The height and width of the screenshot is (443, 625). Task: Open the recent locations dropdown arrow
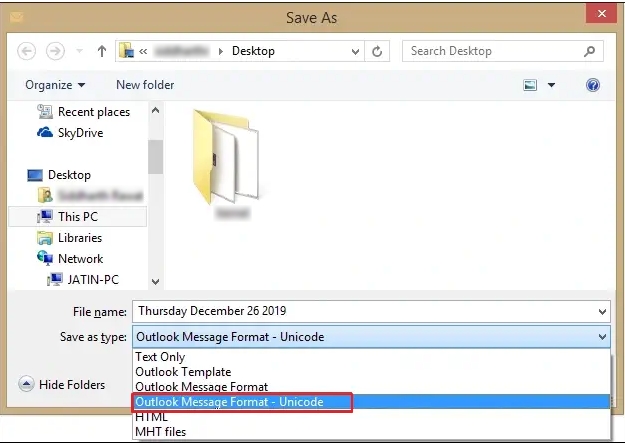79,51
